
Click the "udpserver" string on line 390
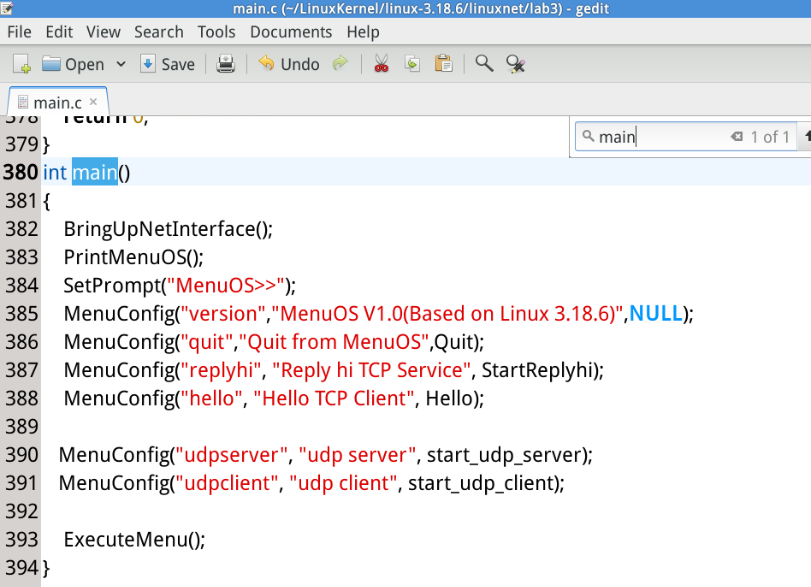point(231,455)
